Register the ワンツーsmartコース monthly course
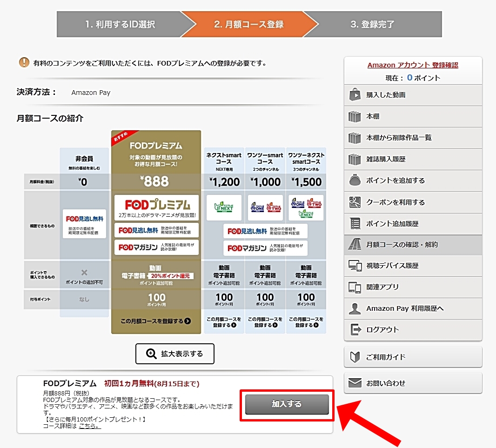Viewport: 496px width, 448px height. point(265,322)
